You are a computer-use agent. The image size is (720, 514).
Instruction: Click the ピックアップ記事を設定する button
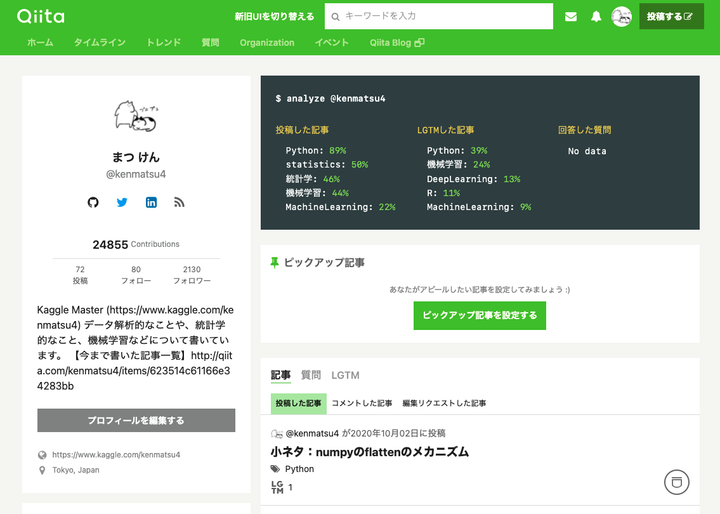[480, 316]
